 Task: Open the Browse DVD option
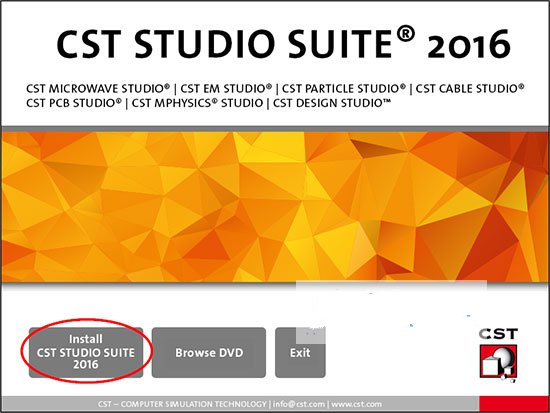209,352
